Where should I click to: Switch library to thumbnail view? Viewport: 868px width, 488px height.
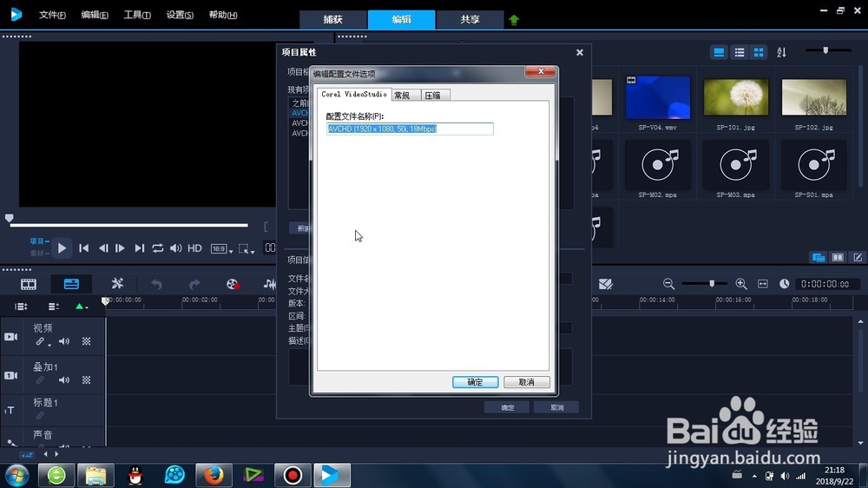(x=759, y=52)
